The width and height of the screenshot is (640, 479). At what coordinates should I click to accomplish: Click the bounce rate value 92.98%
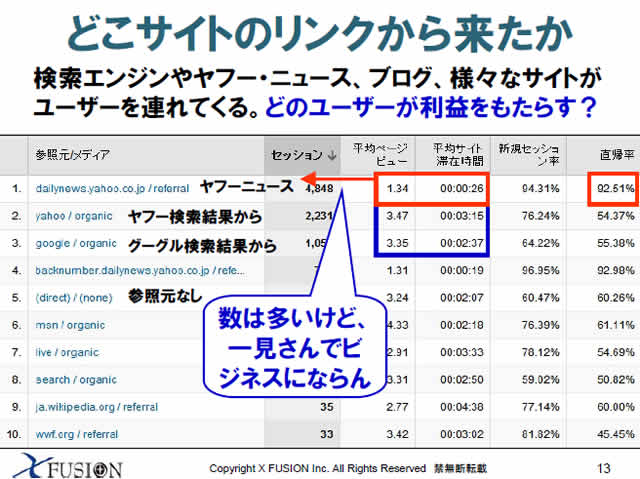(x=616, y=271)
